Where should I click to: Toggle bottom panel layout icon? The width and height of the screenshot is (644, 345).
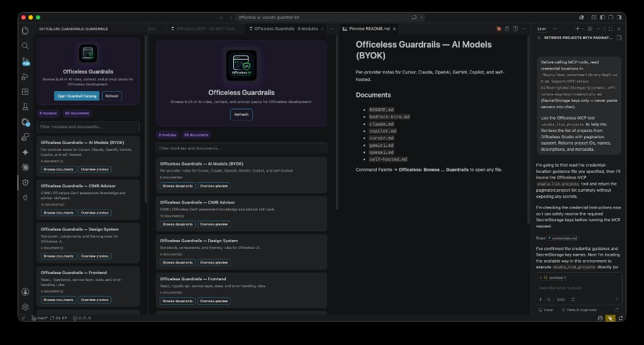click(611, 17)
